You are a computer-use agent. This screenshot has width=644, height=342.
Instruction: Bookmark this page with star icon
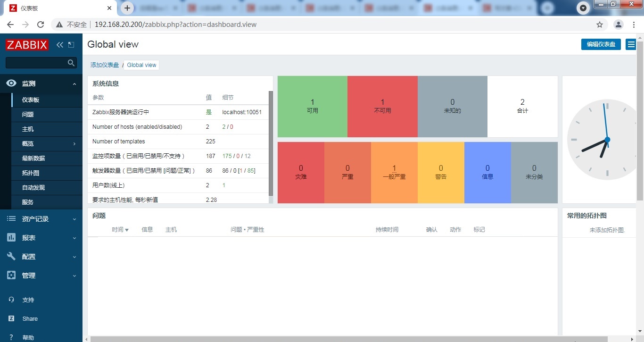[x=600, y=25]
